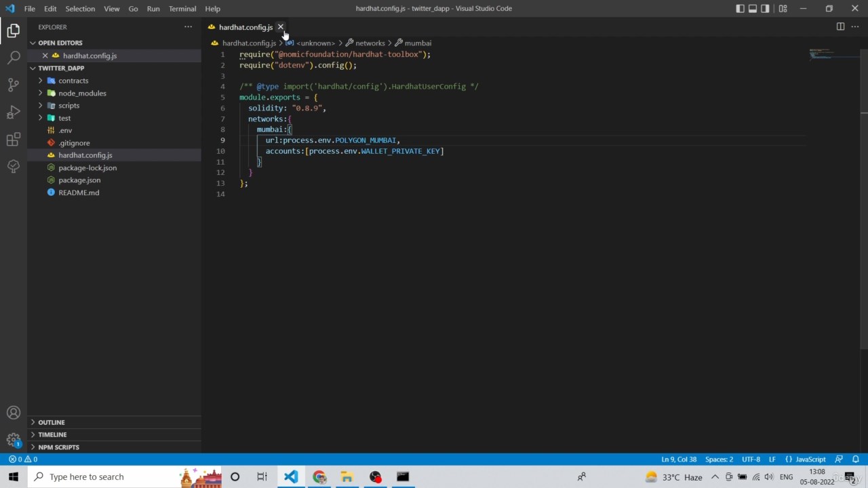
Task: Click the editor minimap code preview
Action: click(x=821, y=54)
